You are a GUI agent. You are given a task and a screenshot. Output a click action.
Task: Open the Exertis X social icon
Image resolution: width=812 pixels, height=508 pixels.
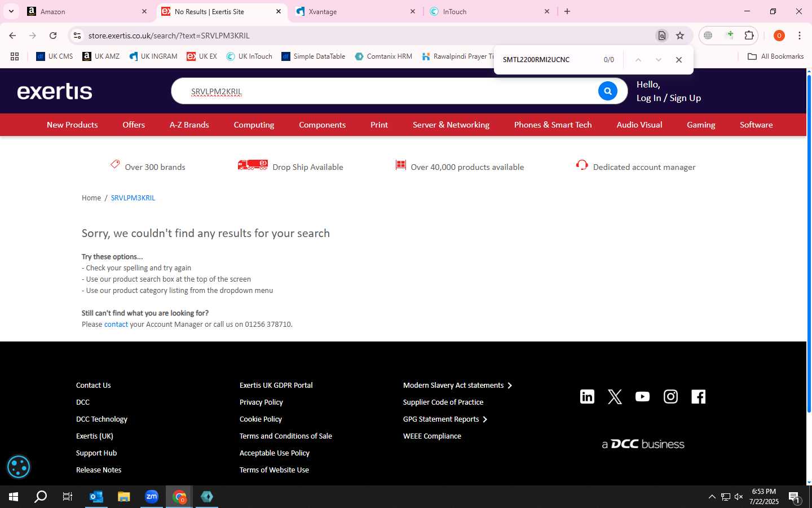(x=615, y=397)
